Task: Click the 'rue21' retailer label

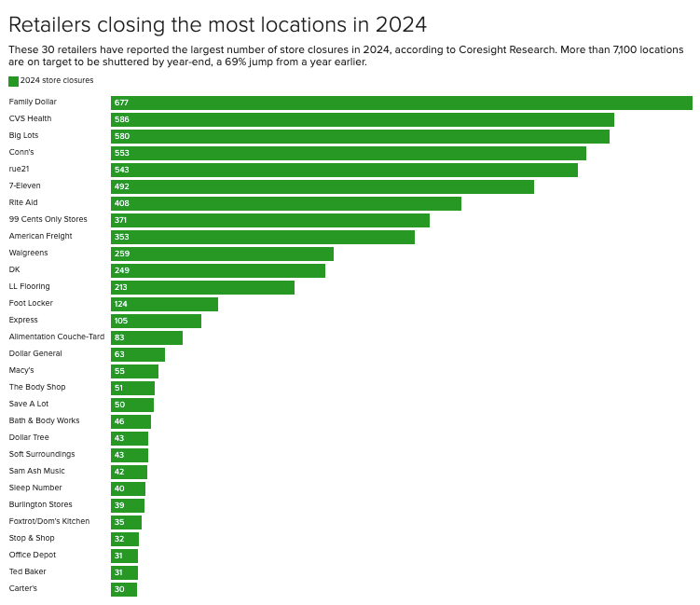Action: 19,169
